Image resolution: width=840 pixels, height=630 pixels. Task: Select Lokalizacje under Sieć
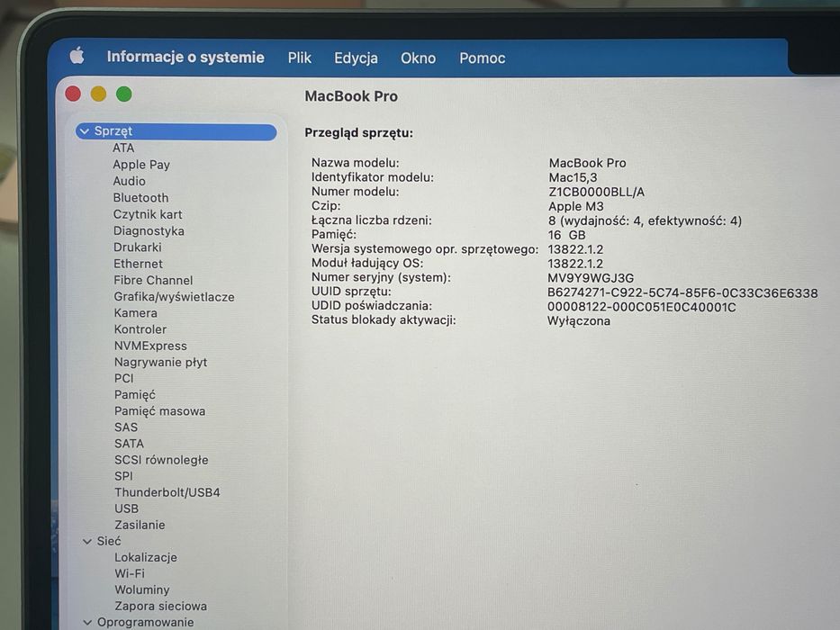[145, 558]
